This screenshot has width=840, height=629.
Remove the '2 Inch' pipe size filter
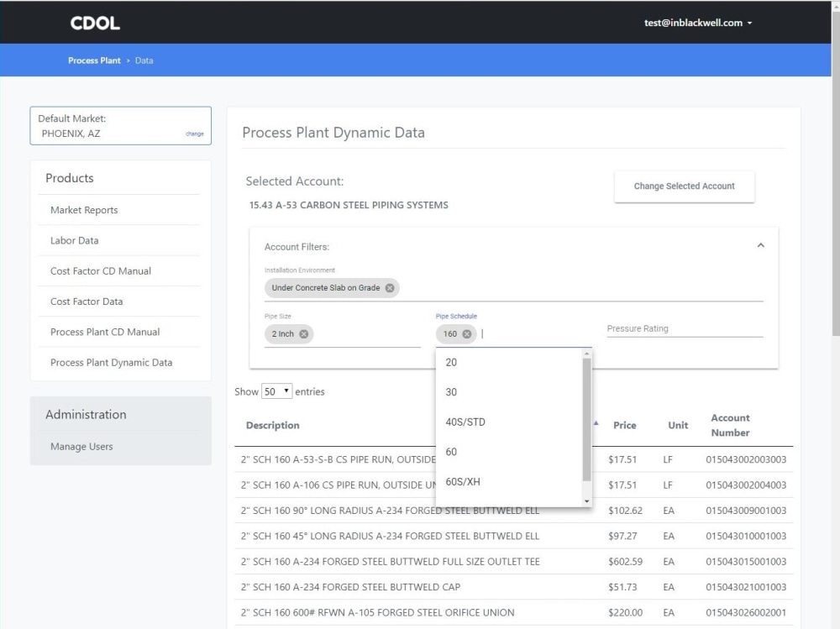[304, 333]
